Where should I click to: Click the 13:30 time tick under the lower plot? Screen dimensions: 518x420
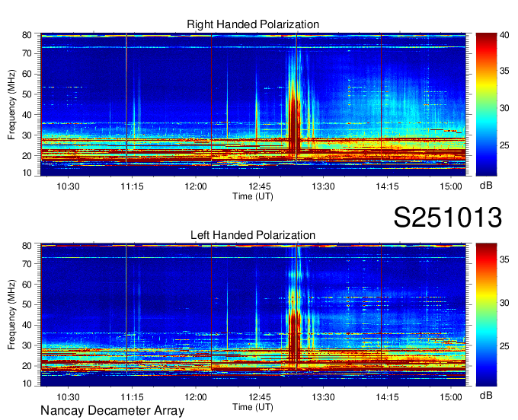click(x=324, y=396)
